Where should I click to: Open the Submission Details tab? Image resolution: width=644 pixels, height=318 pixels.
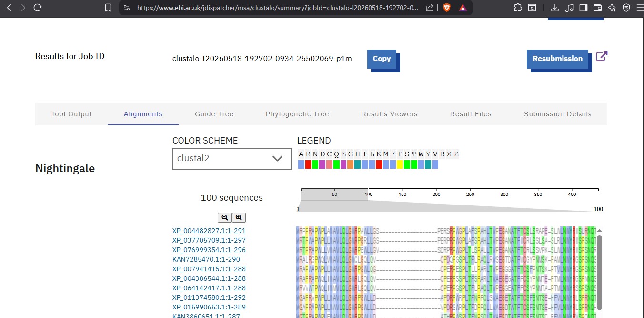coord(557,114)
